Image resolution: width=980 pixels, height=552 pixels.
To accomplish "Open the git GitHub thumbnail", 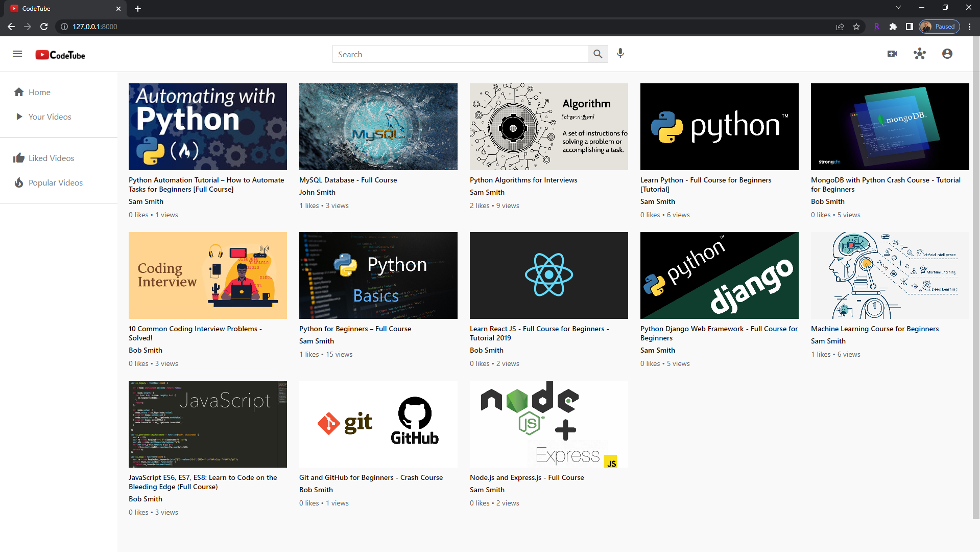I will tap(378, 424).
